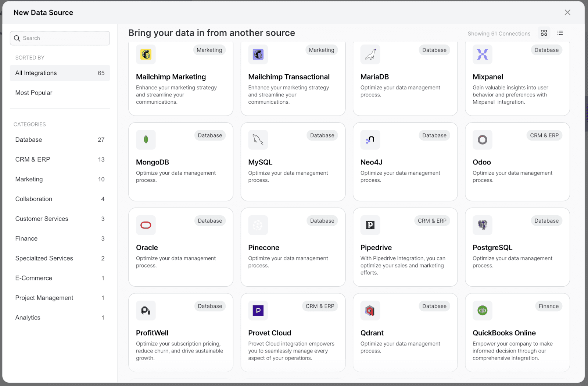
Task: Switch to list view layout
Action: click(560, 33)
